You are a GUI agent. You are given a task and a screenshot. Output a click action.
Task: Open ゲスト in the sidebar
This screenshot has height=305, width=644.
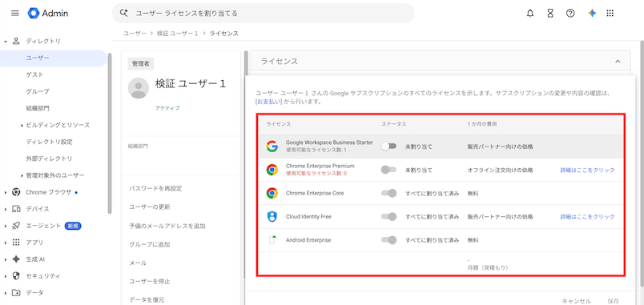[x=34, y=74]
